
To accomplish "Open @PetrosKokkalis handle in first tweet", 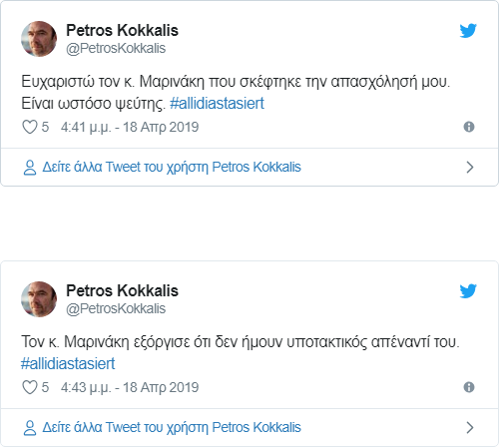I will coord(116,49).
